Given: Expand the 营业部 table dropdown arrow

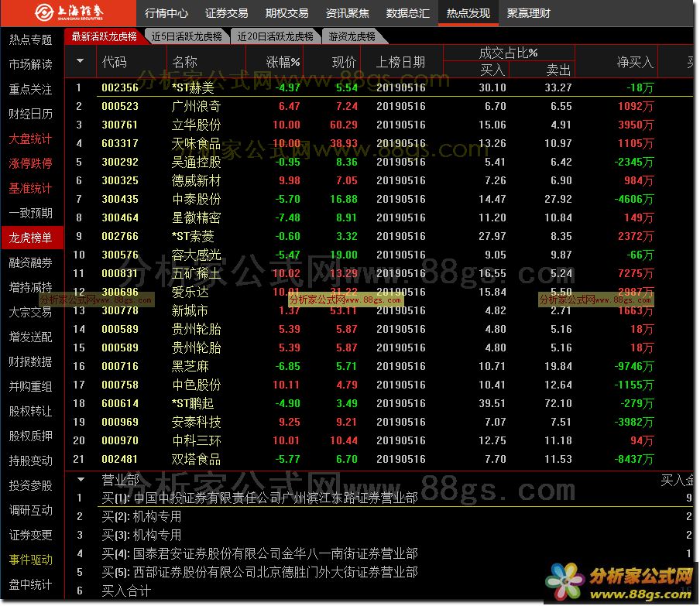Looking at the screenshot, I should [x=81, y=480].
